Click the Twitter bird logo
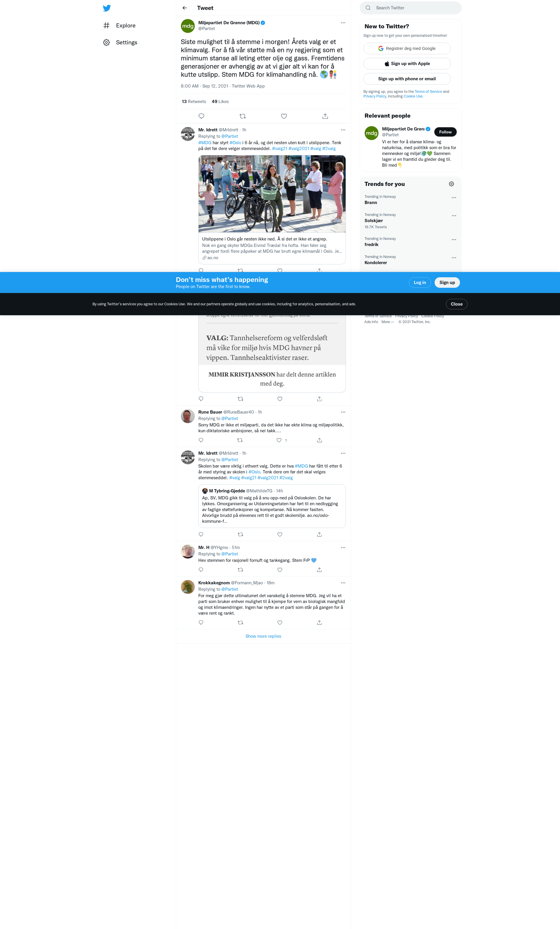Image resolution: width=560 pixels, height=929 pixels. (x=107, y=8)
